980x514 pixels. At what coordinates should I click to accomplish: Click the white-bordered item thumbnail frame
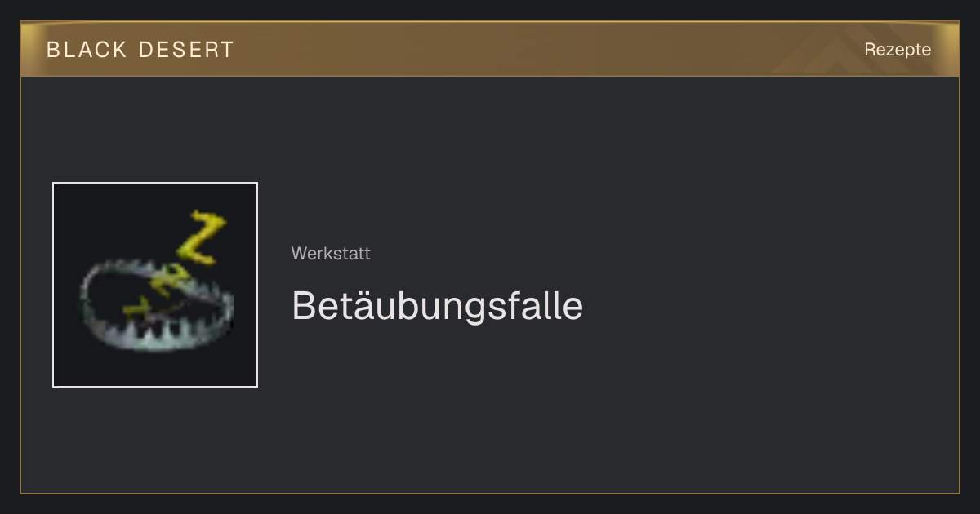coord(155,285)
